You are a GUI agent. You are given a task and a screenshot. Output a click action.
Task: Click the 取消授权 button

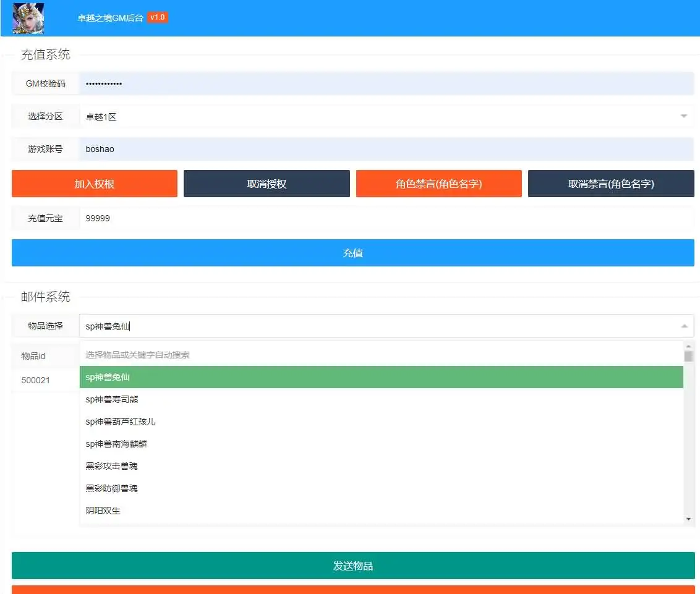[267, 183]
